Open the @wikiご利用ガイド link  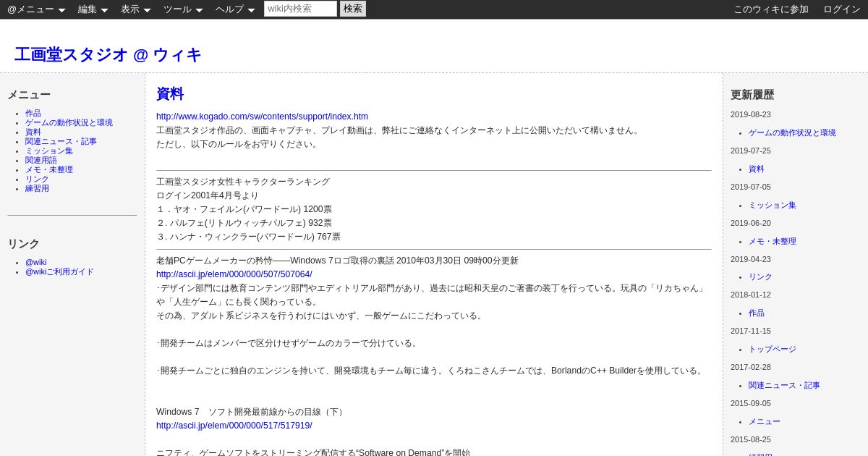[59, 272]
